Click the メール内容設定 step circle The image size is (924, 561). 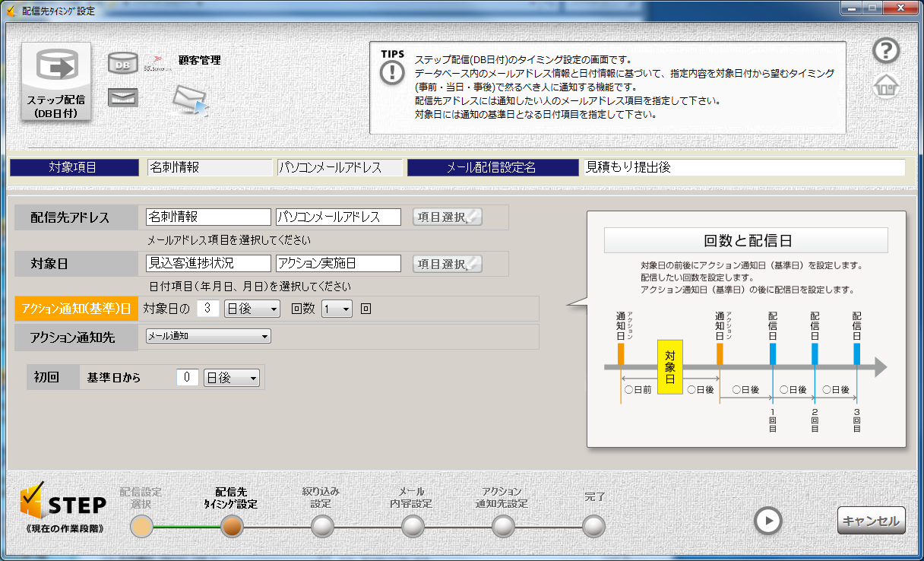413,526
